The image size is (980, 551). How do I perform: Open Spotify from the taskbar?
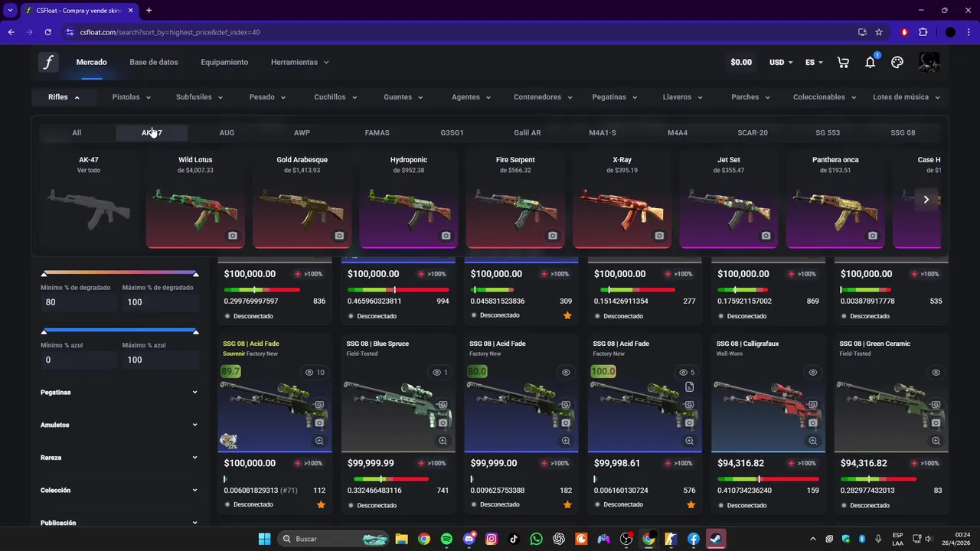point(447,539)
